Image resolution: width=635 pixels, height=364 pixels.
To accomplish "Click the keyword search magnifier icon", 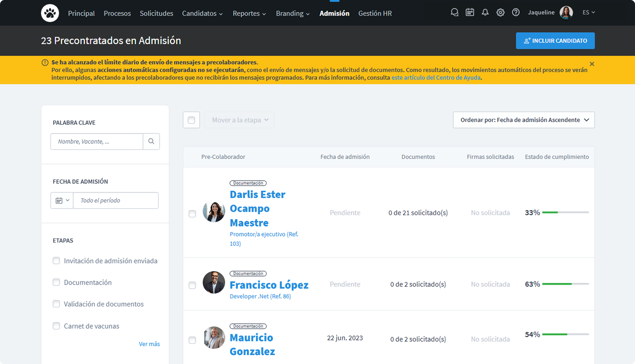I will pyautogui.click(x=151, y=141).
